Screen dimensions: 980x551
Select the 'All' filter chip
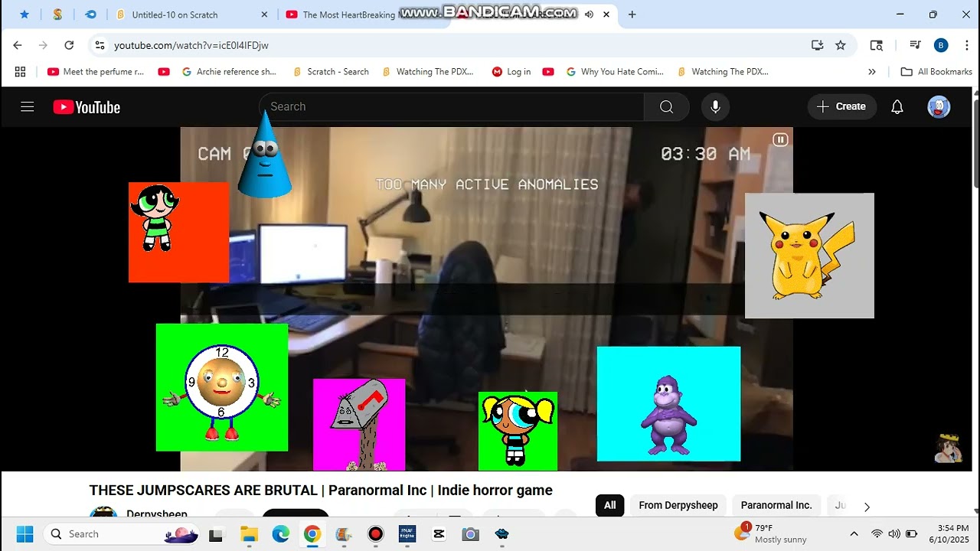(x=609, y=505)
